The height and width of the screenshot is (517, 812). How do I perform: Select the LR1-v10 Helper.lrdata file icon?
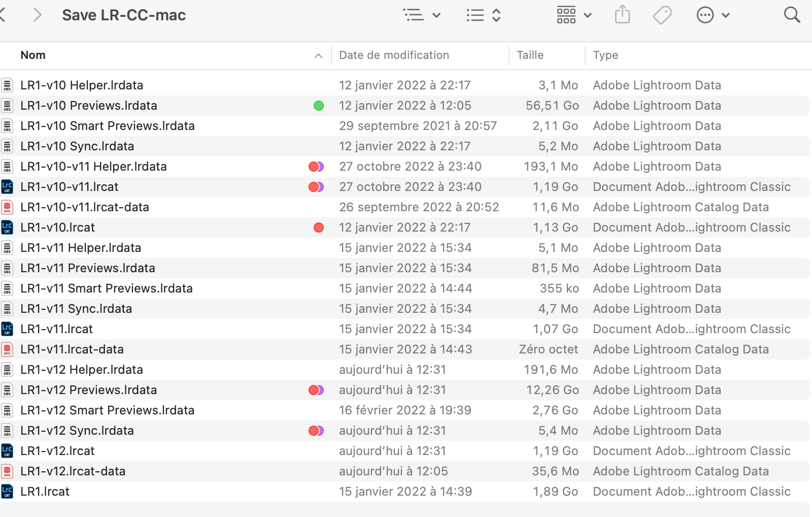[7, 85]
